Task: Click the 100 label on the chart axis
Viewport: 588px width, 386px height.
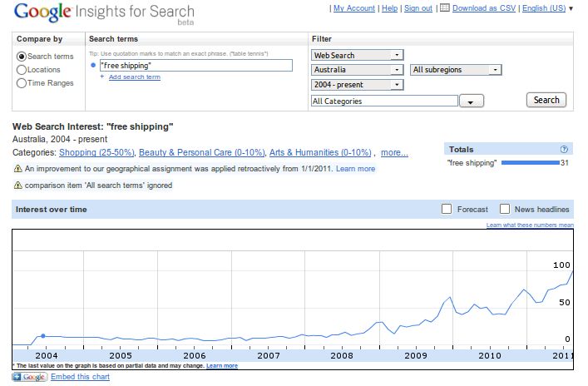Action: [x=561, y=265]
